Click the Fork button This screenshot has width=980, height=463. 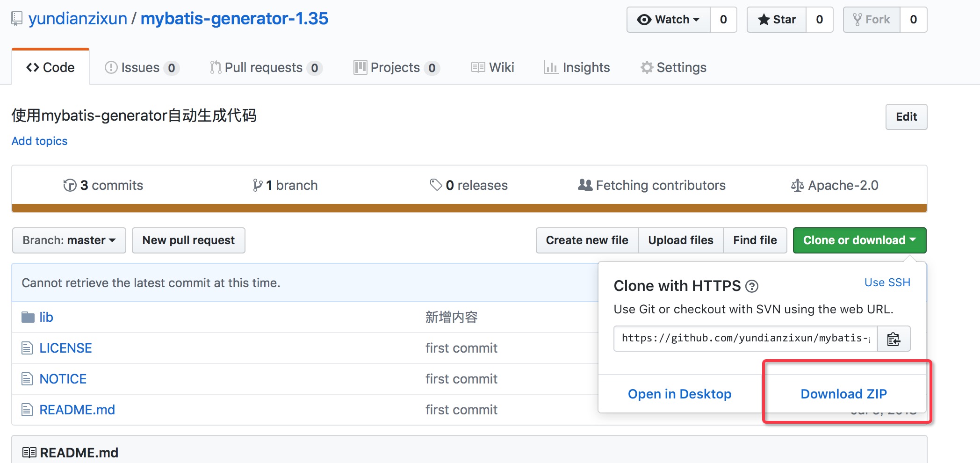pos(872,20)
